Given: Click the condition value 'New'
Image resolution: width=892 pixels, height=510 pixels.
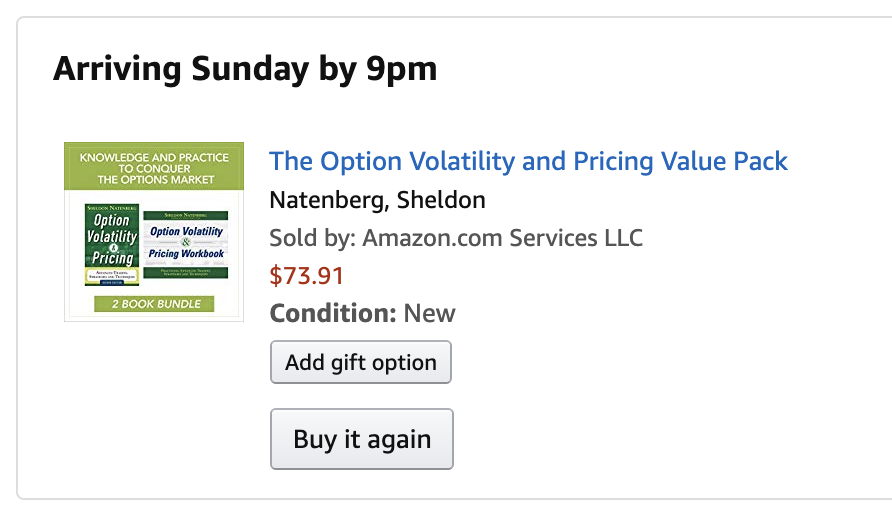Looking at the screenshot, I should [x=430, y=313].
